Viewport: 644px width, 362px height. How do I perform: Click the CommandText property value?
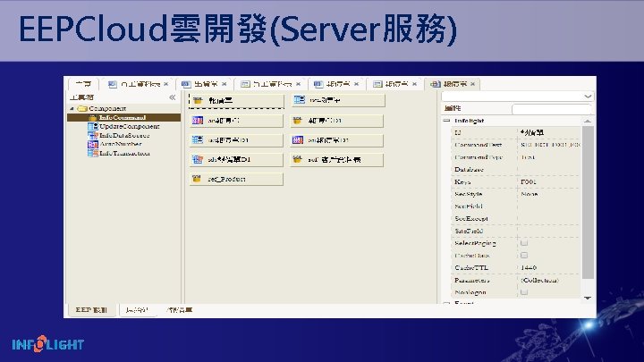click(549, 145)
